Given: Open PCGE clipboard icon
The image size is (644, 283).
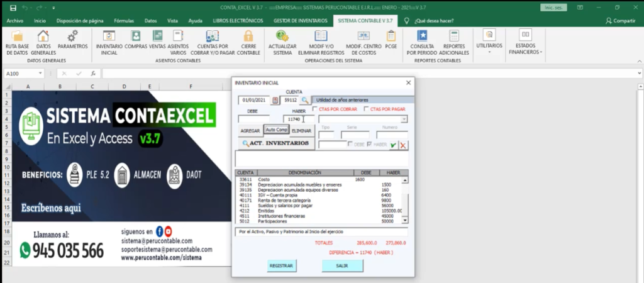Looking at the screenshot, I should click(x=391, y=36).
